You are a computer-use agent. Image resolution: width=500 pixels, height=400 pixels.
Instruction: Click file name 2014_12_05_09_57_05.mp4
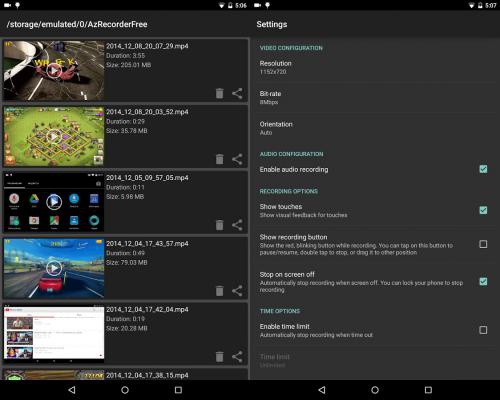point(147,178)
